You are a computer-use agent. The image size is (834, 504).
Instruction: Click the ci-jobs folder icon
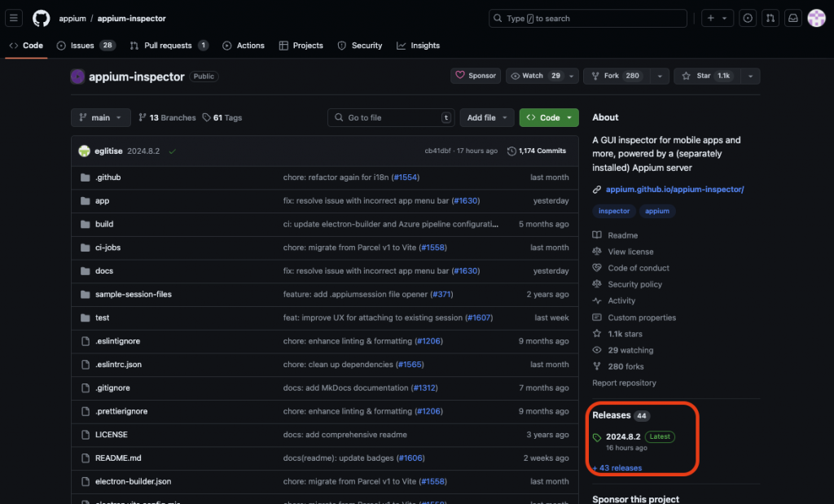coord(85,248)
